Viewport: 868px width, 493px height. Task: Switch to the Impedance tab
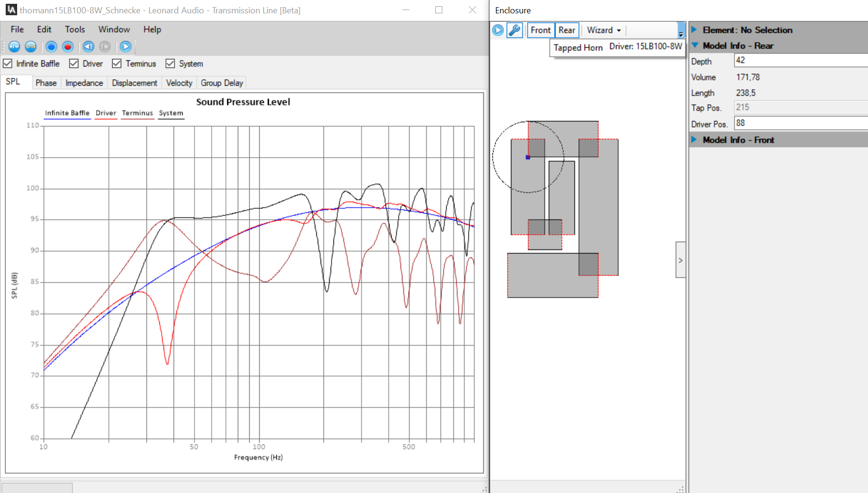pyautogui.click(x=84, y=83)
